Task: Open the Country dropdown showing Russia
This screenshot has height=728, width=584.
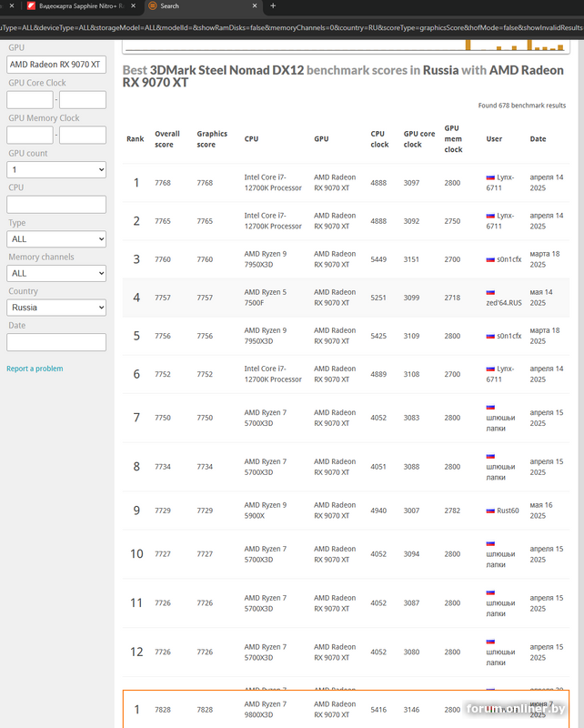Action: [56, 308]
